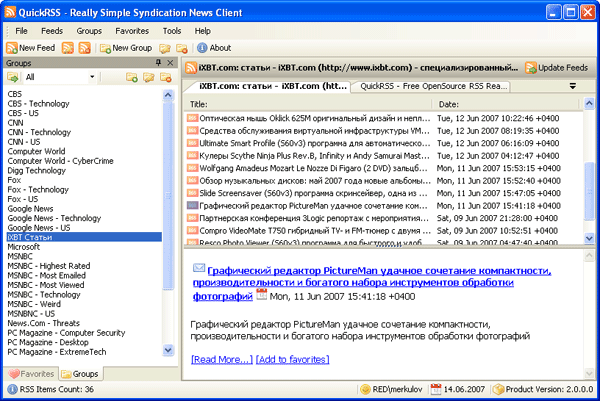This screenshot has width=600, height=401.
Task: Open the About dialog from toolbar
Action: pyautogui.click(x=214, y=48)
